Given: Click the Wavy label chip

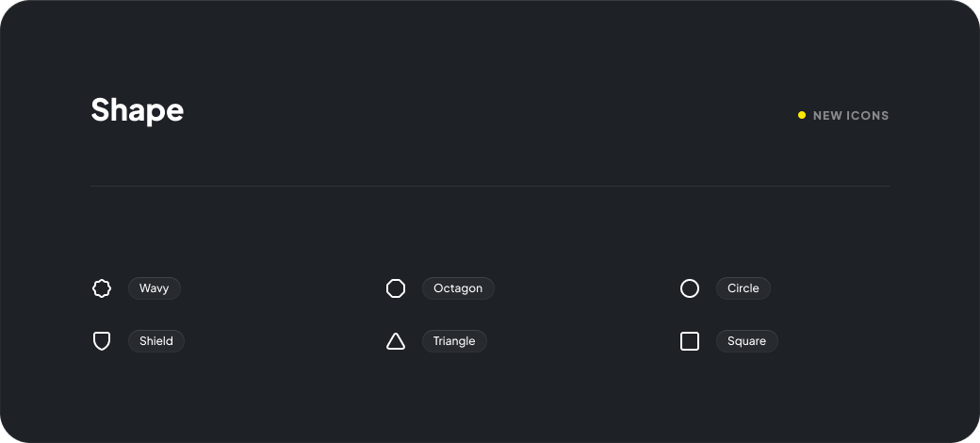Looking at the screenshot, I should coord(155,288).
